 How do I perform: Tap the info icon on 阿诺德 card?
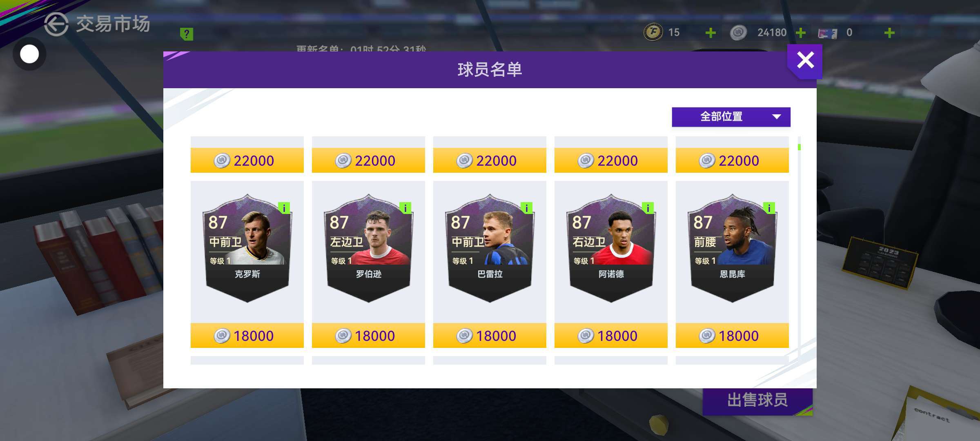pyautogui.click(x=648, y=208)
